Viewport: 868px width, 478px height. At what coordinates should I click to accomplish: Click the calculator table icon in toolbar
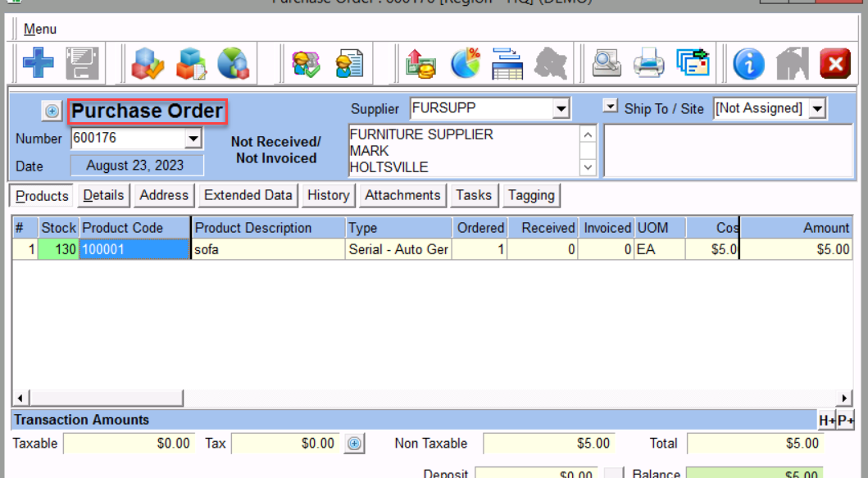coord(507,63)
